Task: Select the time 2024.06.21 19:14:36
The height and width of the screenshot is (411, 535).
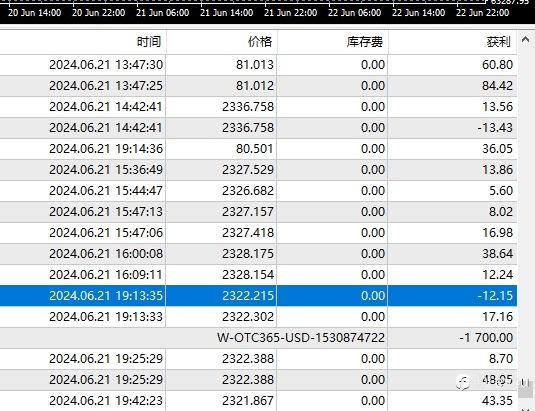Action: point(106,149)
